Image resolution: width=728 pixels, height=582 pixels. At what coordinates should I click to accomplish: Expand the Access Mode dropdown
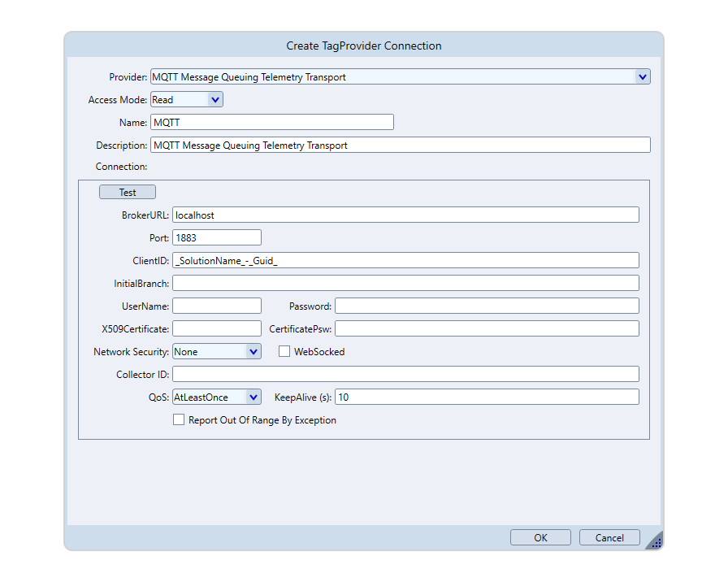point(214,100)
